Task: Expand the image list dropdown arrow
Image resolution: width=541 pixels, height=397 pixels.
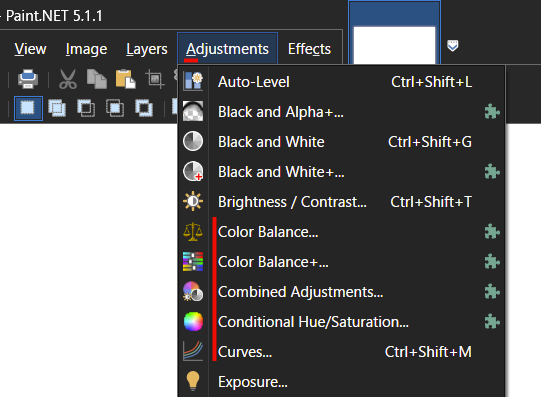Action: tap(453, 46)
